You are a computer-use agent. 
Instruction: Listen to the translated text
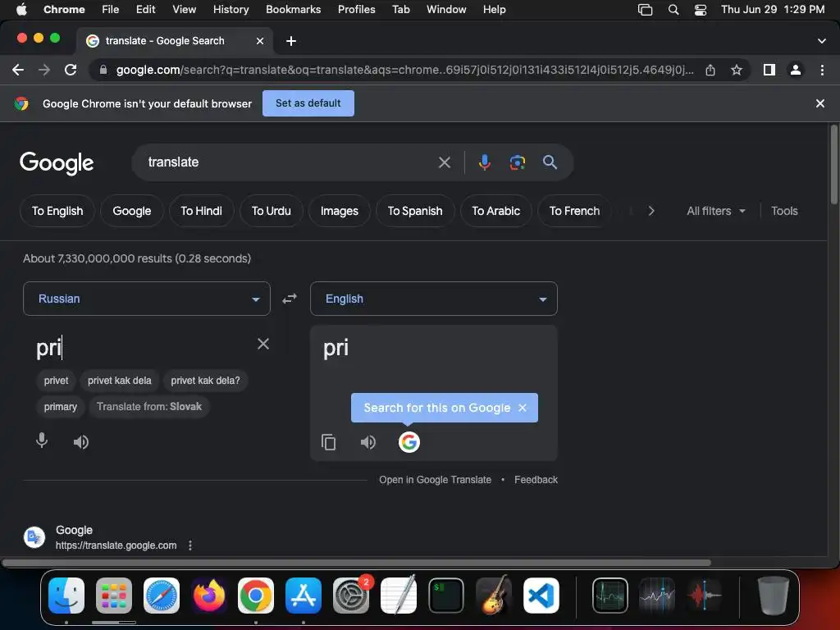click(x=368, y=442)
